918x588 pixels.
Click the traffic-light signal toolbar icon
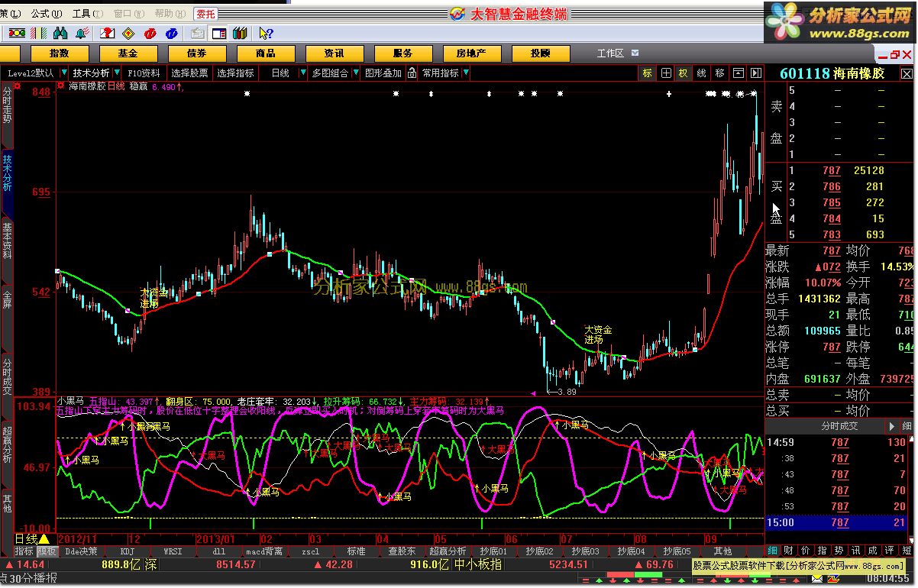pos(17,33)
